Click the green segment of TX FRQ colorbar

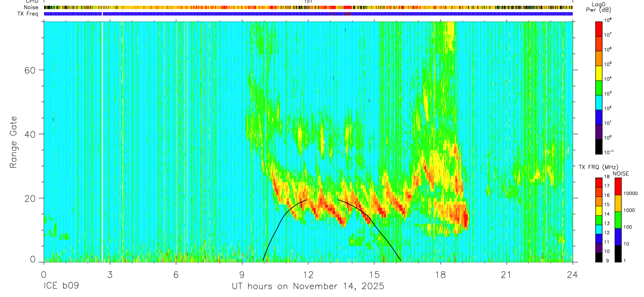coord(598,220)
